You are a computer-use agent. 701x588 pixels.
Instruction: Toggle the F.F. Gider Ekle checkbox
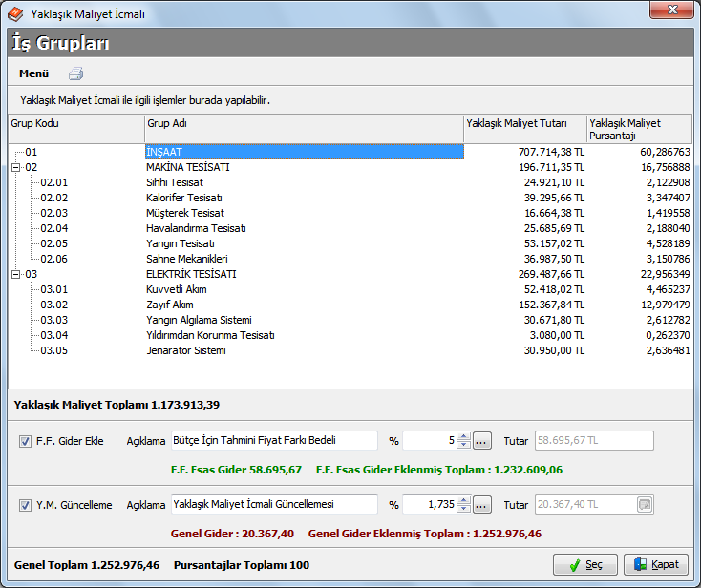click(25, 441)
